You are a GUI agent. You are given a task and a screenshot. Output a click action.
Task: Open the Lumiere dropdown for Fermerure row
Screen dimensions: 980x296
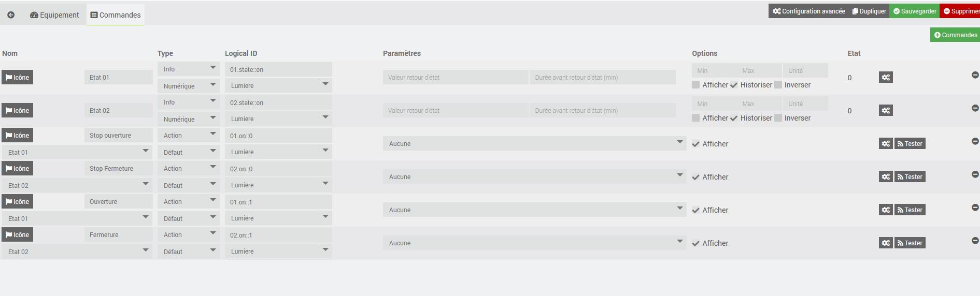coord(278,251)
